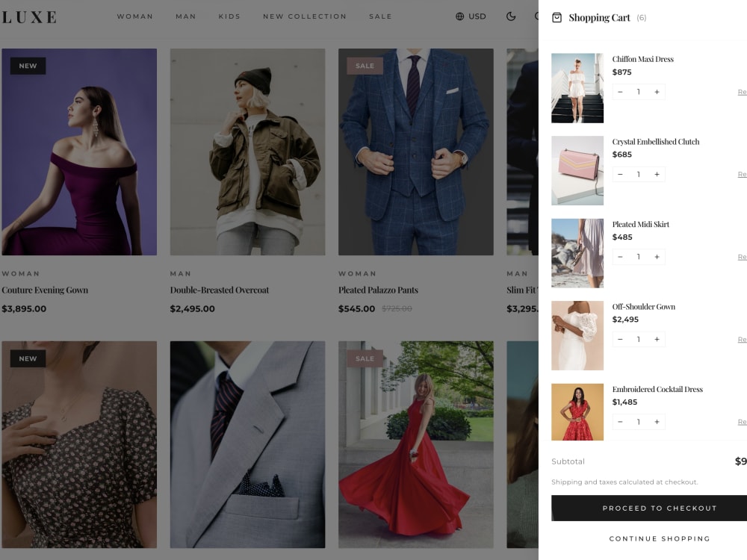Image resolution: width=747 pixels, height=560 pixels.
Task: Click Off-Shoulder Gown item name
Action: click(x=644, y=307)
